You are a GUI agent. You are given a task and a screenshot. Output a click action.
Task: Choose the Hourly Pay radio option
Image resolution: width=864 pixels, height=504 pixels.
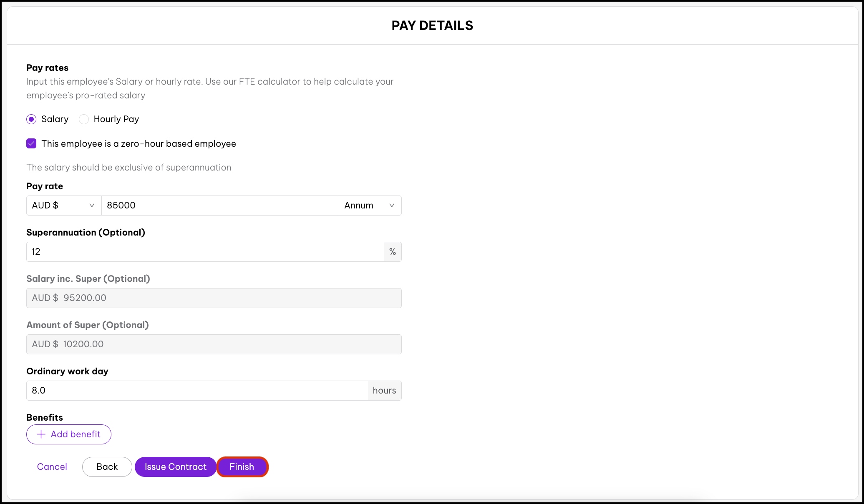coord(84,119)
